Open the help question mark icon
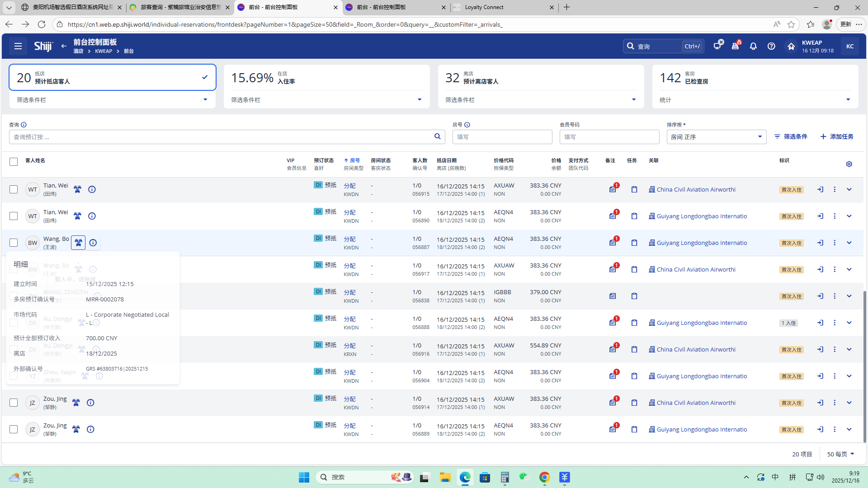The image size is (868, 488). point(771,46)
